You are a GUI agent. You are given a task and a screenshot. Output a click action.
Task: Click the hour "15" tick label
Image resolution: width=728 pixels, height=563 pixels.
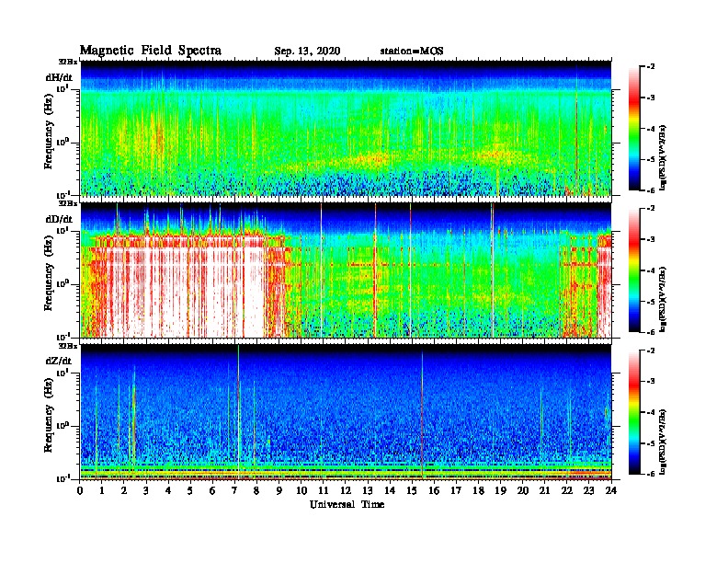pyautogui.click(x=412, y=491)
